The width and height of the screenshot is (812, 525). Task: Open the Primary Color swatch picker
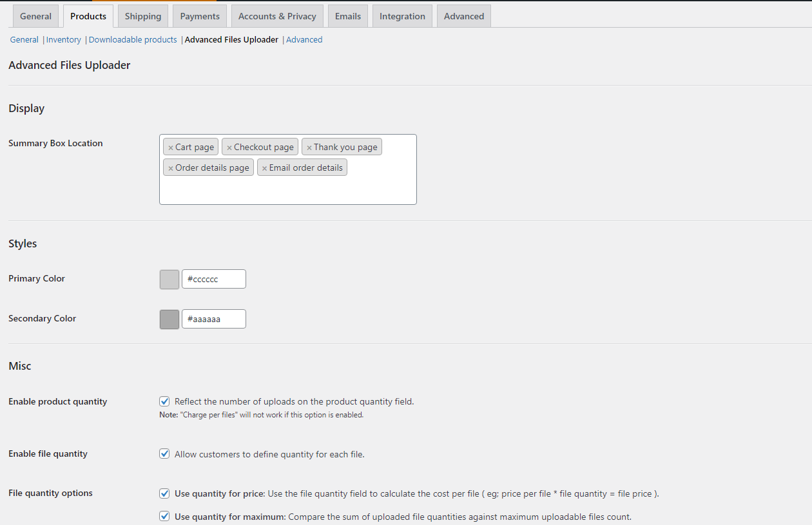pos(169,280)
